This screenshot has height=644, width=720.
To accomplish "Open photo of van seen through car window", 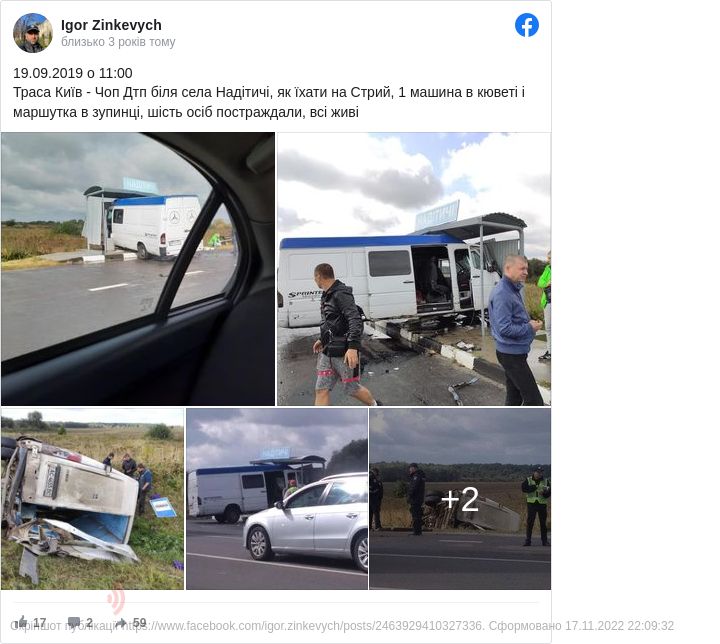I will tap(138, 268).
